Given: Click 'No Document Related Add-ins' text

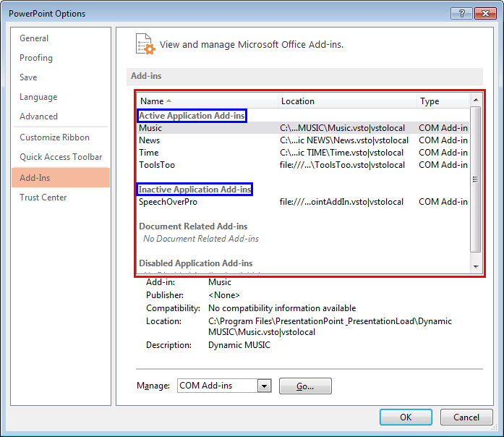Looking at the screenshot, I should pyautogui.click(x=201, y=239).
